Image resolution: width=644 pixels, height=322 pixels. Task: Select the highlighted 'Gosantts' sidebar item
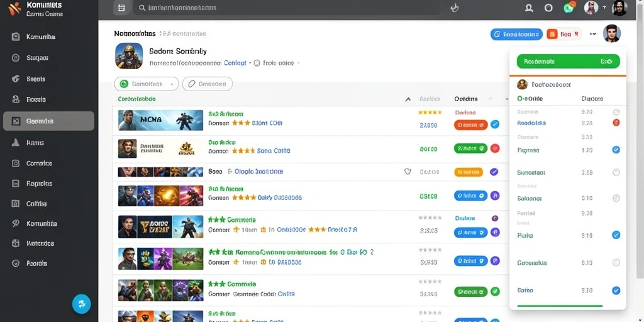48,121
